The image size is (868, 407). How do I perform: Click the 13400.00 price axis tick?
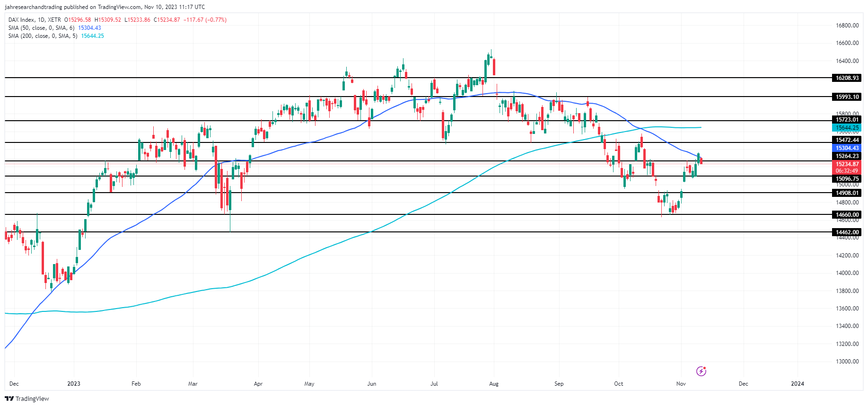[847, 326]
